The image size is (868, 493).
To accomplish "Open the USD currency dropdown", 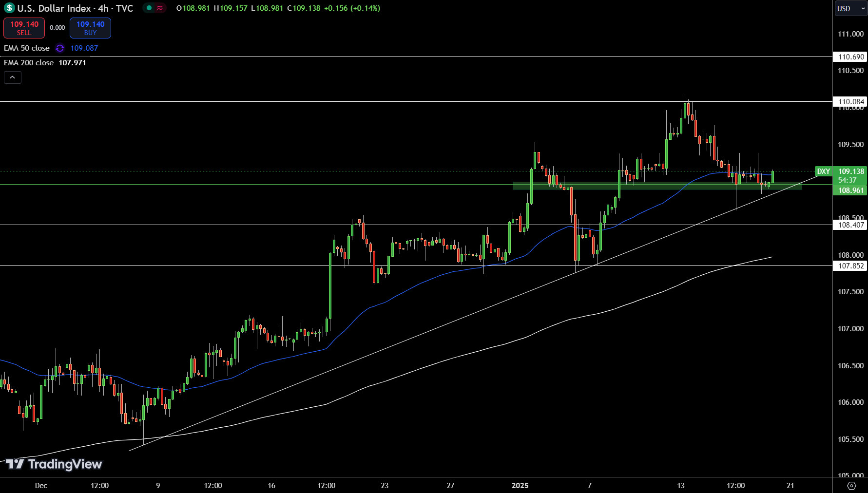I will pyautogui.click(x=851, y=8).
